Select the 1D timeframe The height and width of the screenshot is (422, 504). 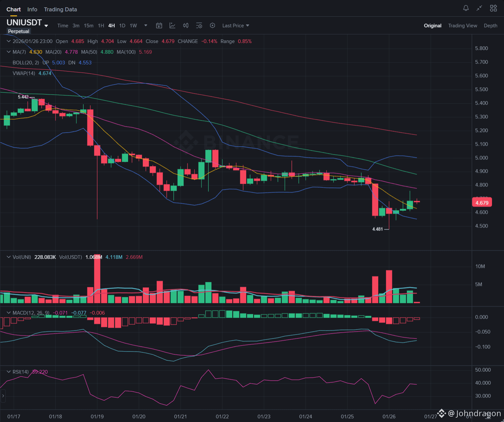pos(122,25)
